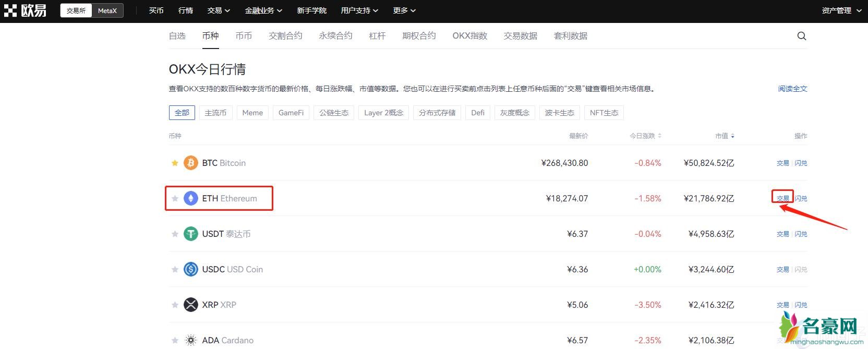Switch to the 自选 tab
Image resolution: width=868 pixels, height=349 pixels.
(177, 36)
